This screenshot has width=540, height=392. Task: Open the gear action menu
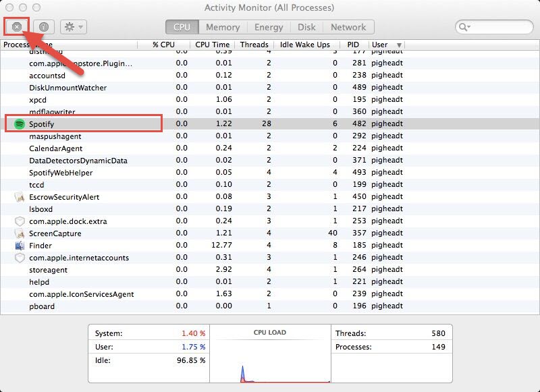pos(74,27)
